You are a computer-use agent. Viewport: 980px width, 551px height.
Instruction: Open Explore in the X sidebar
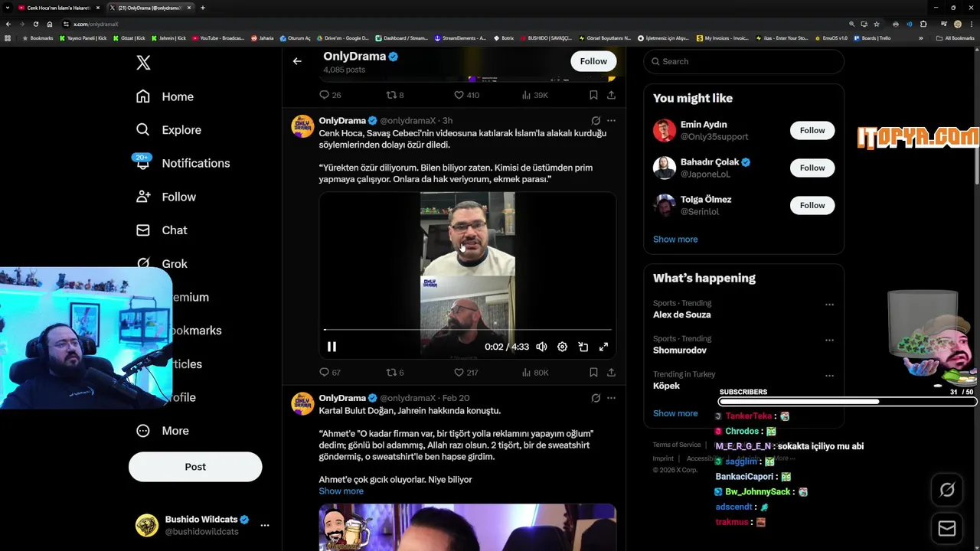click(168, 130)
